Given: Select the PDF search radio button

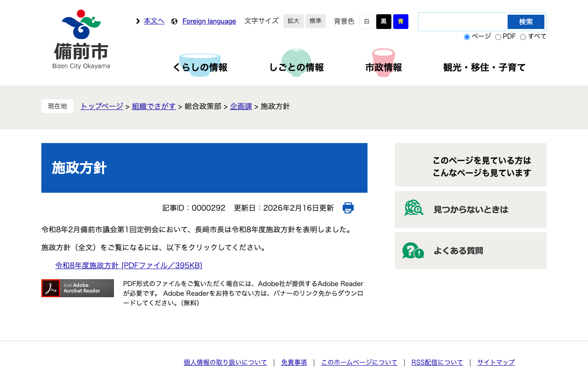Looking at the screenshot, I should (498, 37).
